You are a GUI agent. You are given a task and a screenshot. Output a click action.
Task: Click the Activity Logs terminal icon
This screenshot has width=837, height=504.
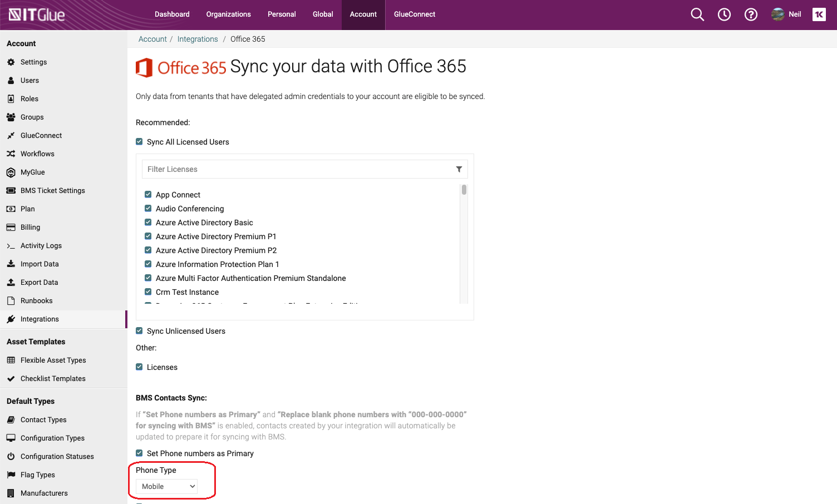pos(11,246)
